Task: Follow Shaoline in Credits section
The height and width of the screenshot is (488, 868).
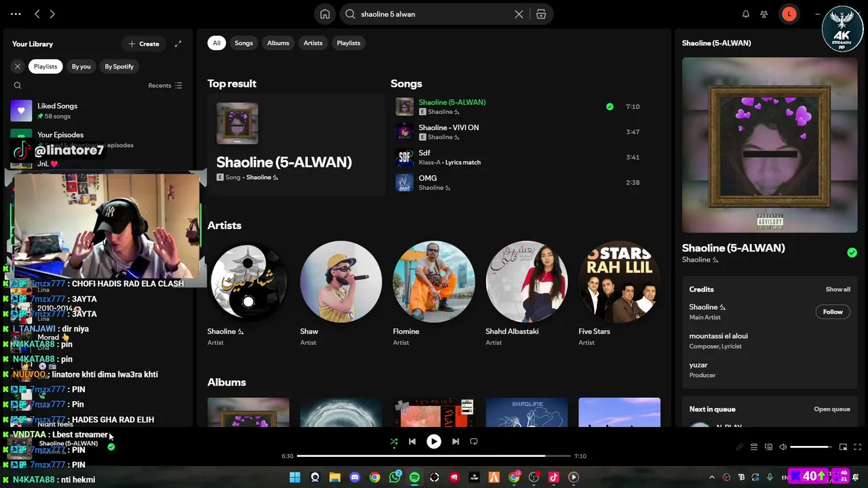Action: tap(833, 312)
